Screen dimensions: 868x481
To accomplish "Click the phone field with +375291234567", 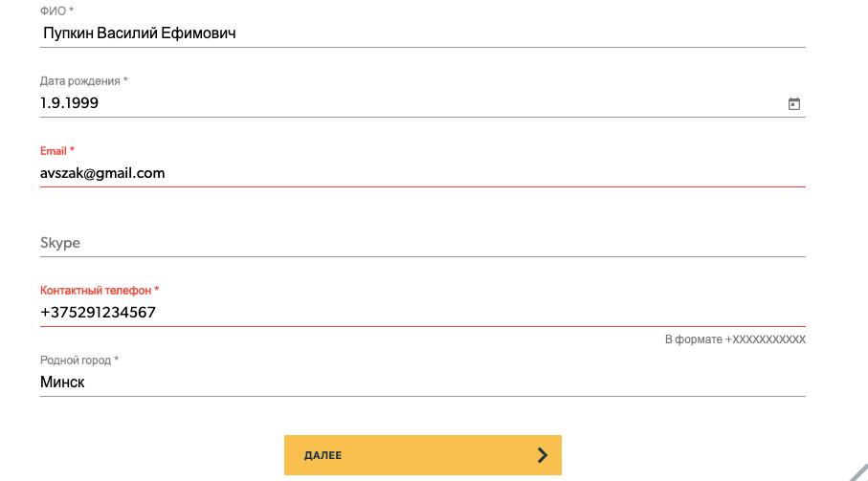I will coord(422,313).
